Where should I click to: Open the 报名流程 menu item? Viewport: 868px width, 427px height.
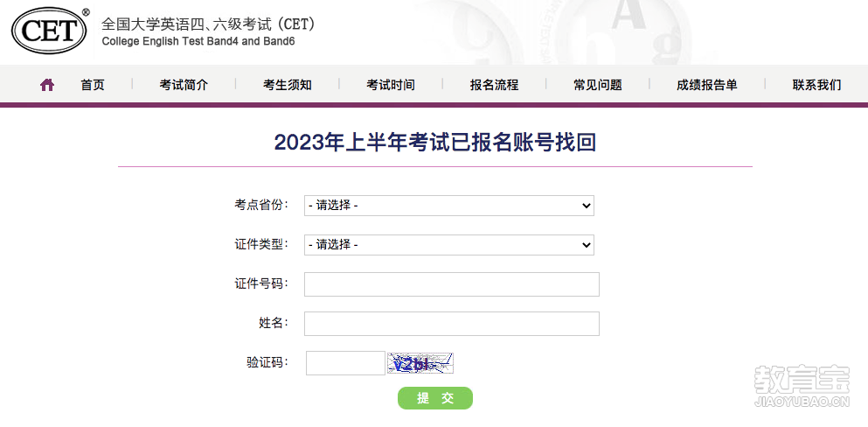[x=495, y=85]
